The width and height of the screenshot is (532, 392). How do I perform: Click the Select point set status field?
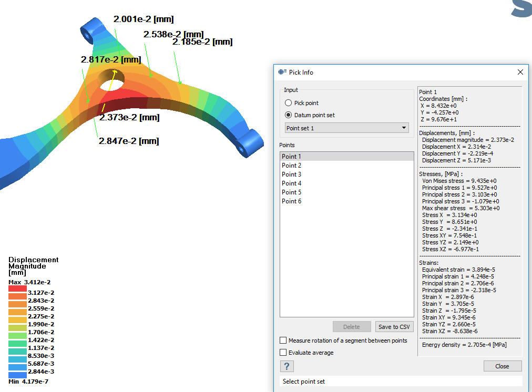tap(402, 381)
